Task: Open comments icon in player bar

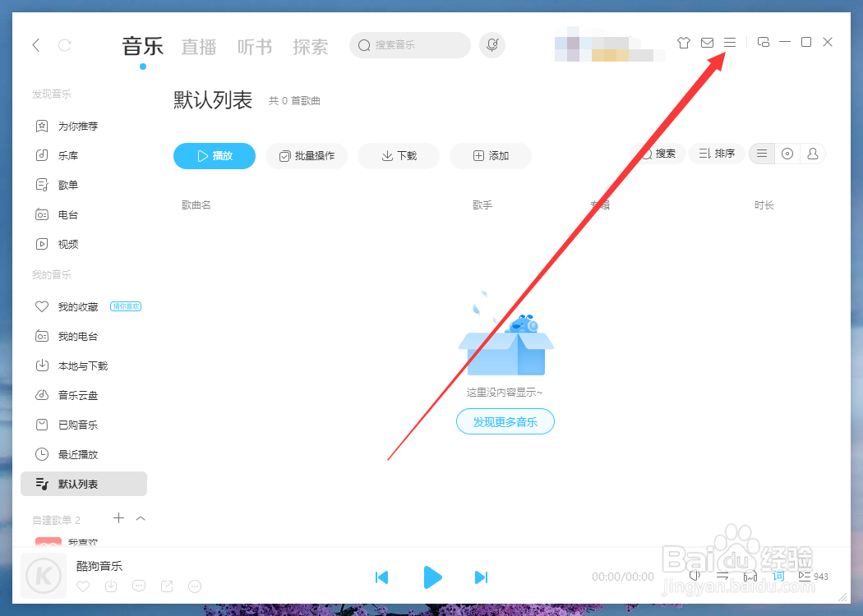Action: pos(139,586)
